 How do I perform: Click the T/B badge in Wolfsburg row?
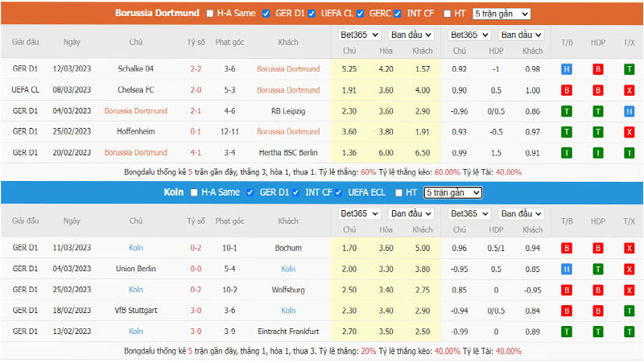pos(567,290)
